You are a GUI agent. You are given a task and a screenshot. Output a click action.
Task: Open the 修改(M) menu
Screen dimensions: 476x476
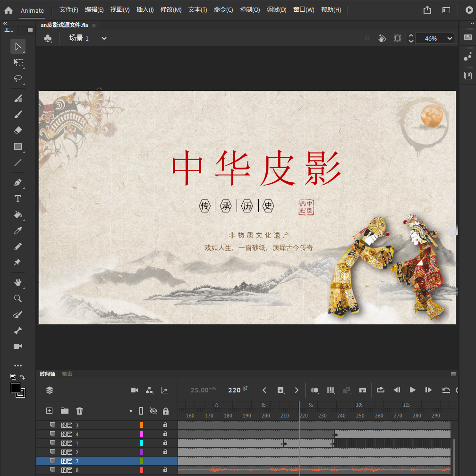pos(171,10)
